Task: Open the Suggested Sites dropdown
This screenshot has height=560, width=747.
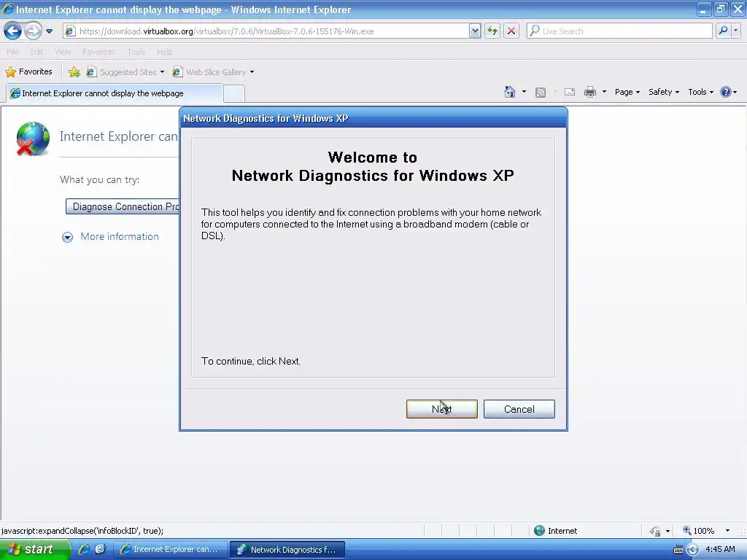Action: click(x=125, y=72)
